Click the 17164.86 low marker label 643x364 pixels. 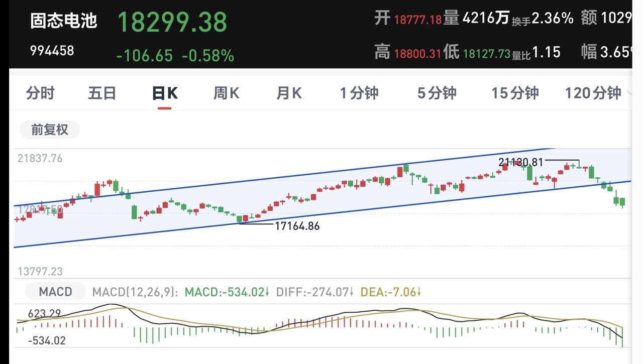[297, 226]
